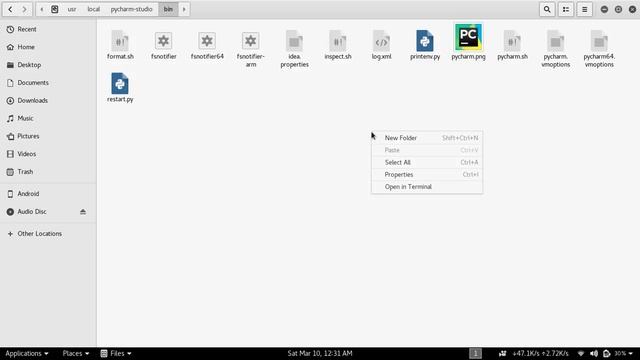The width and height of the screenshot is (640, 360).
Task: Choose Properties from context menu
Action: (427, 175)
